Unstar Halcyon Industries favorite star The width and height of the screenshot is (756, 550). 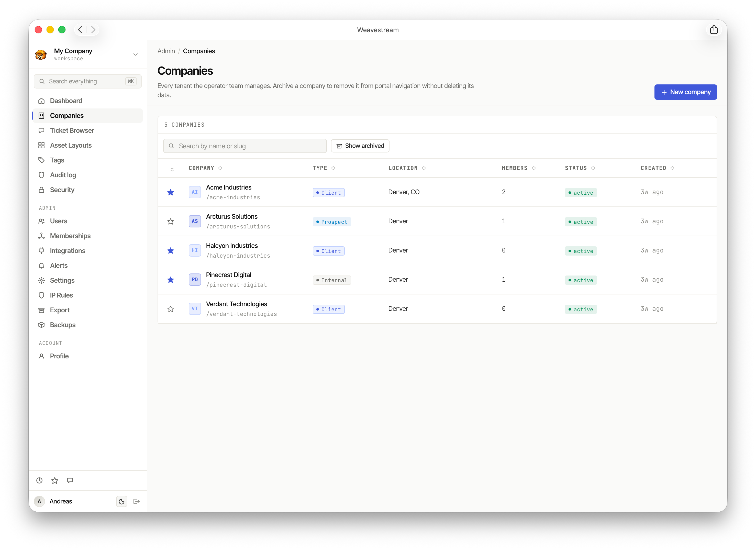pyautogui.click(x=170, y=251)
